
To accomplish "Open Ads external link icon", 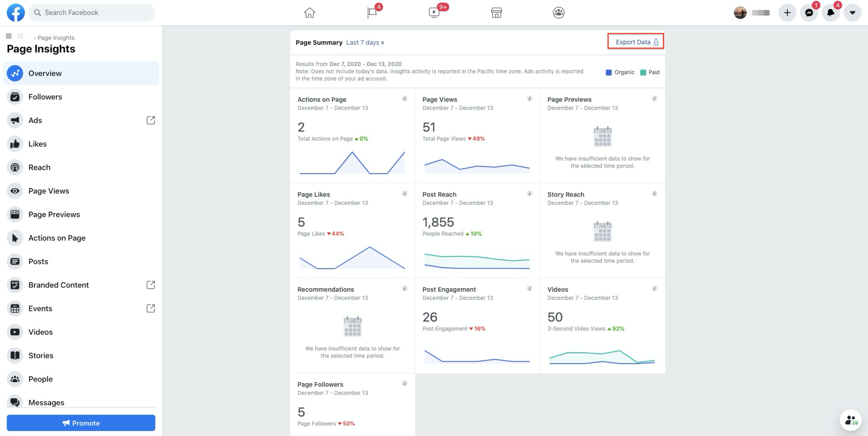I will point(151,120).
